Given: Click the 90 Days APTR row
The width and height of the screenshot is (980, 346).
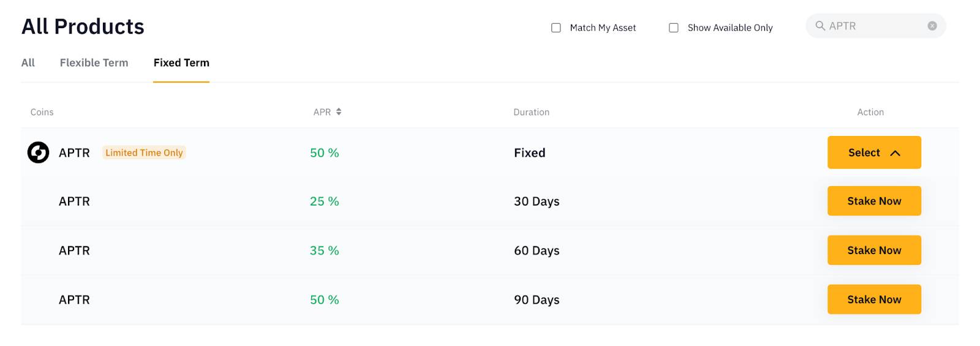Looking at the screenshot, I should [x=490, y=299].
